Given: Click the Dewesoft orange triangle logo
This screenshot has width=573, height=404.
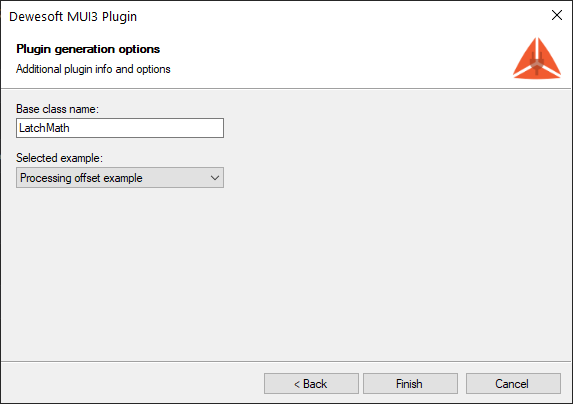Looking at the screenshot, I should 537,58.
